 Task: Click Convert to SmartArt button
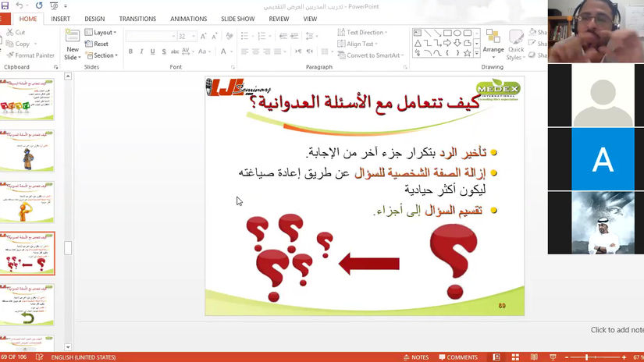tap(371, 55)
